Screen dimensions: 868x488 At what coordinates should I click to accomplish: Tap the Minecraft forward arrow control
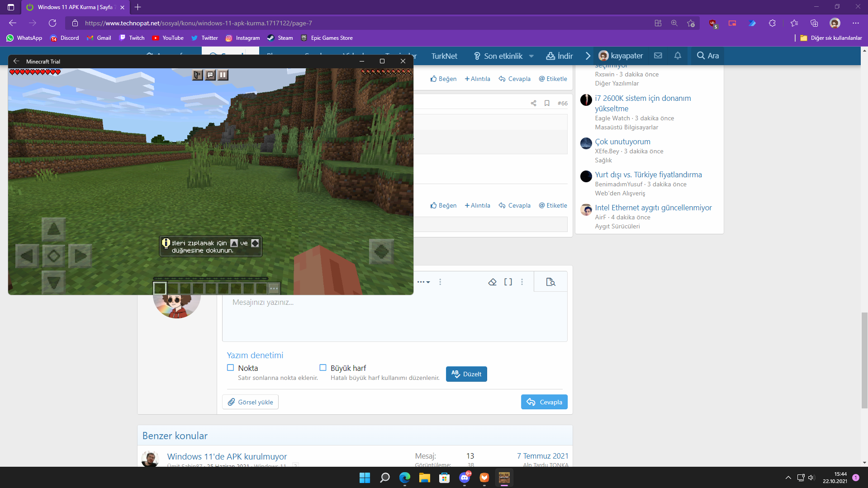click(x=54, y=229)
